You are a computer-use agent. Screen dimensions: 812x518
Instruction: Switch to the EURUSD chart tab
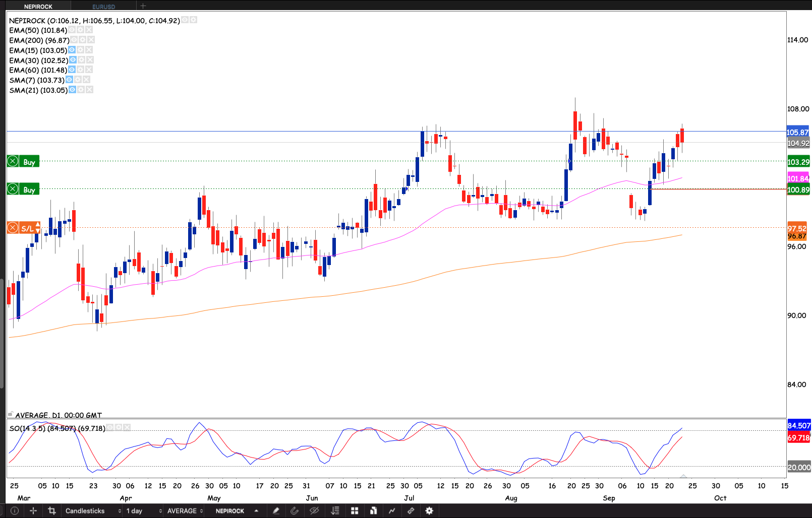104,7
